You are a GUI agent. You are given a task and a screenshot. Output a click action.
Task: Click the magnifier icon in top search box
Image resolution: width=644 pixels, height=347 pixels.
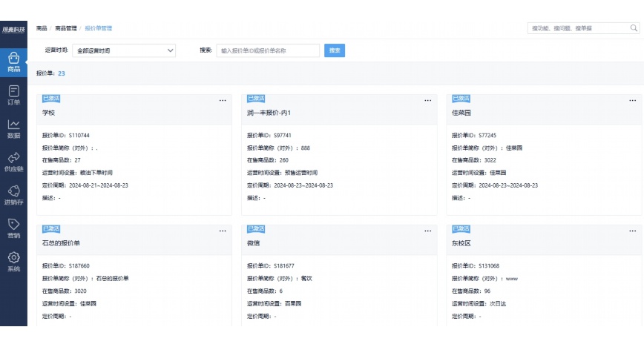(x=634, y=28)
